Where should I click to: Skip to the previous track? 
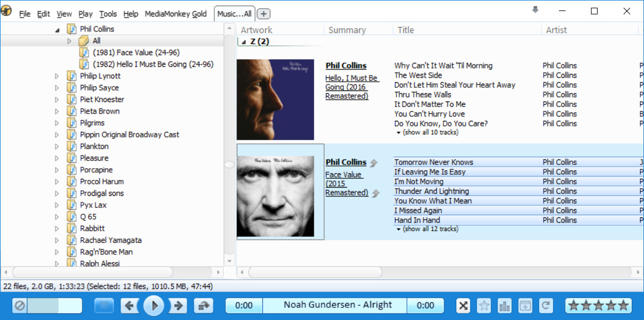(x=130, y=306)
